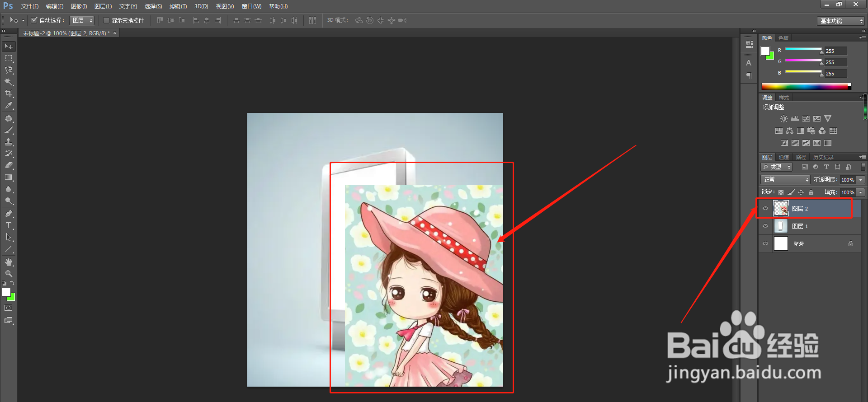Hide the 背景 layer eye
Image resolution: width=868 pixels, height=402 pixels.
pos(765,244)
